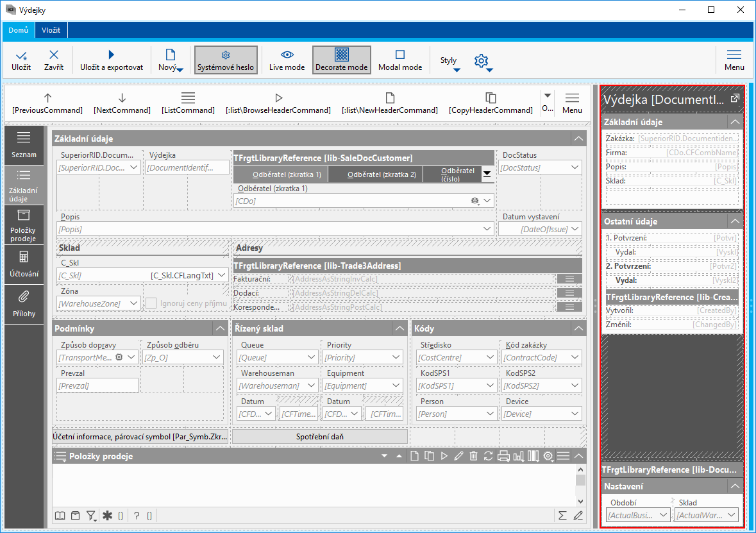Click refresh icon in Položky prodeje toolbar
Viewport: 756px width, 533px height.
coord(488,456)
